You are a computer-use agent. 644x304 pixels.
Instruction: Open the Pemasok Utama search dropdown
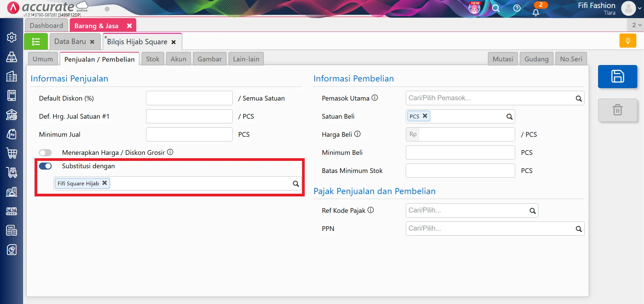[x=579, y=99]
